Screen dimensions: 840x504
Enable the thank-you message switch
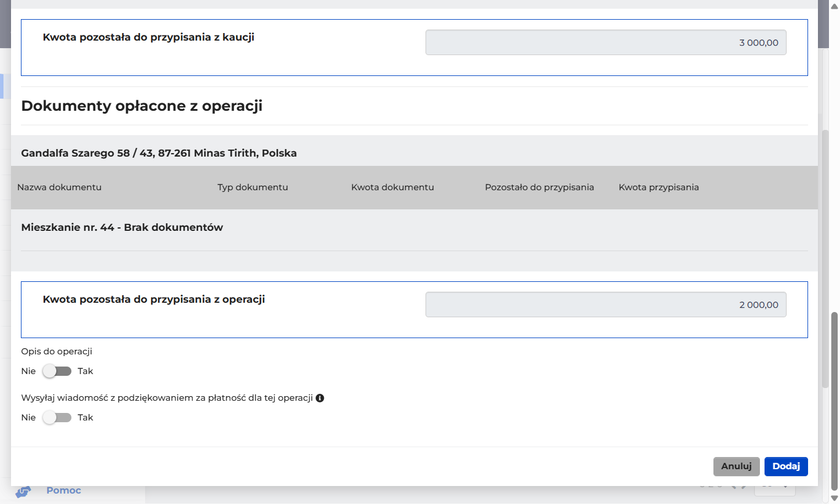pos(57,418)
